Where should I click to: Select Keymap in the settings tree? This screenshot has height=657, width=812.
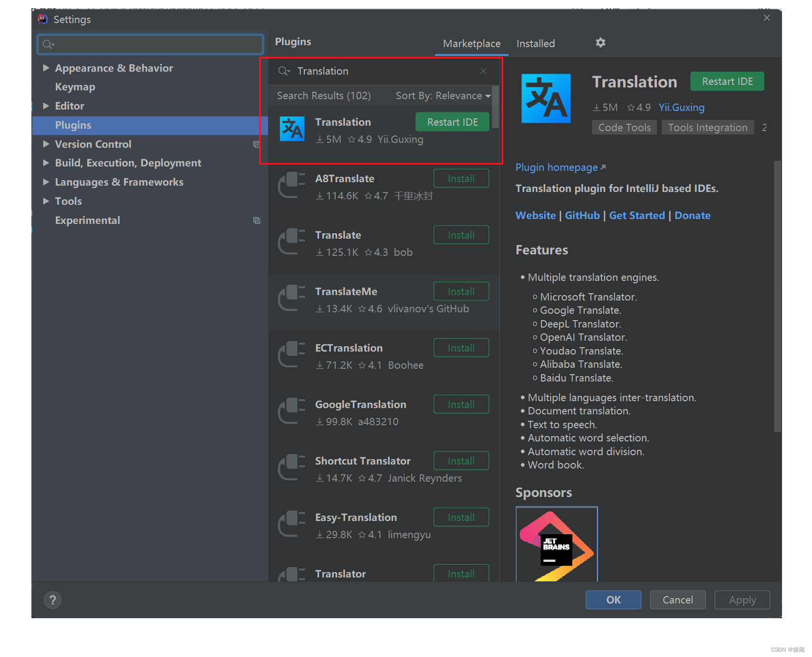pyautogui.click(x=75, y=87)
